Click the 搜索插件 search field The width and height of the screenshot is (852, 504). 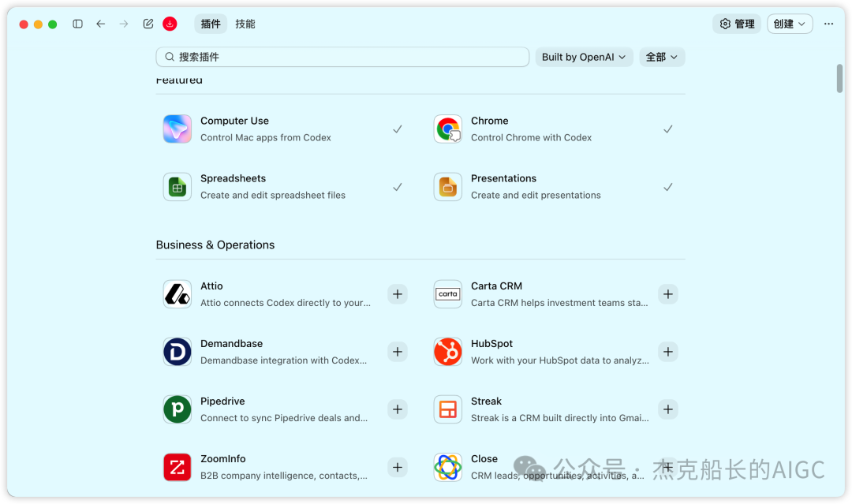click(342, 57)
